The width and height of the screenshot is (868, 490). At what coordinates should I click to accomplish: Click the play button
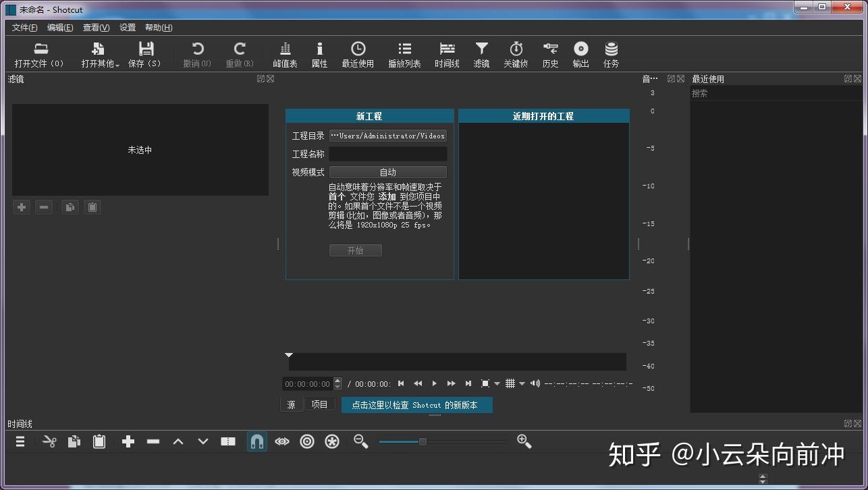(x=434, y=383)
